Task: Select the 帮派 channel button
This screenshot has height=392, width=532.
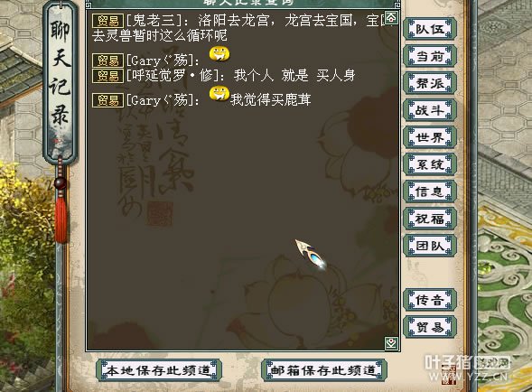Action: [x=430, y=83]
